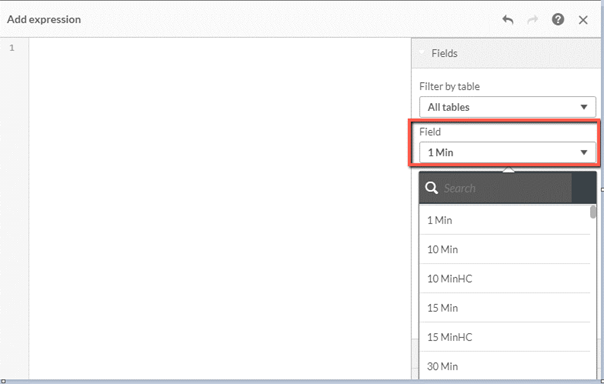The image size is (604, 384).
Task: Open the All tables dropdown
Action: (507, 107)
